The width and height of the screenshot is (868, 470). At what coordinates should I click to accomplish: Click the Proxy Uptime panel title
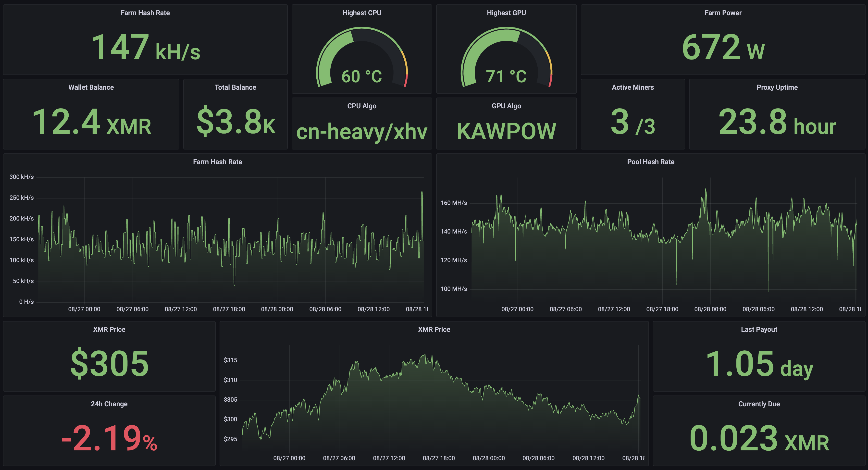tap(777, 87)
